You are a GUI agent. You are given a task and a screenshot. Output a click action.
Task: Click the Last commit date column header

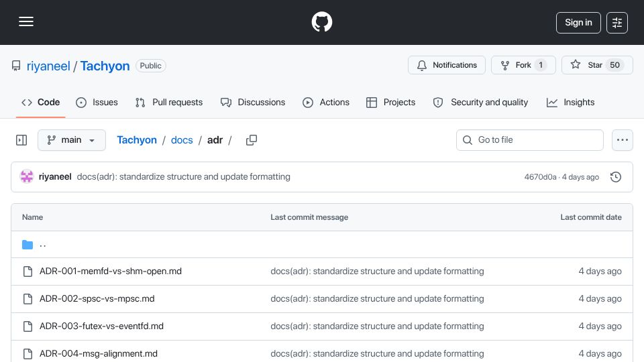591,217
